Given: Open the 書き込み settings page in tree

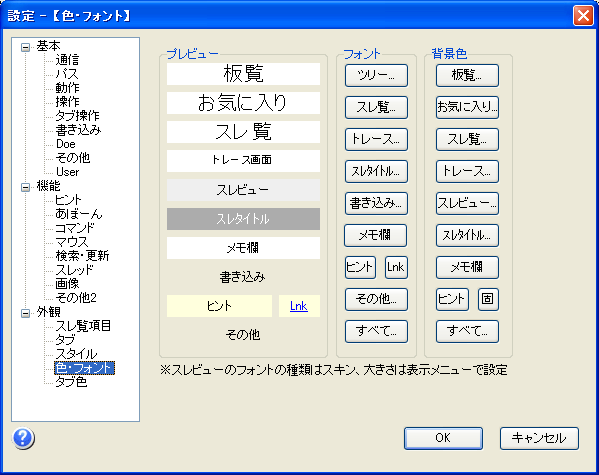Looking at the screenshot, I should pyautogui.click(x=78, y=130).
